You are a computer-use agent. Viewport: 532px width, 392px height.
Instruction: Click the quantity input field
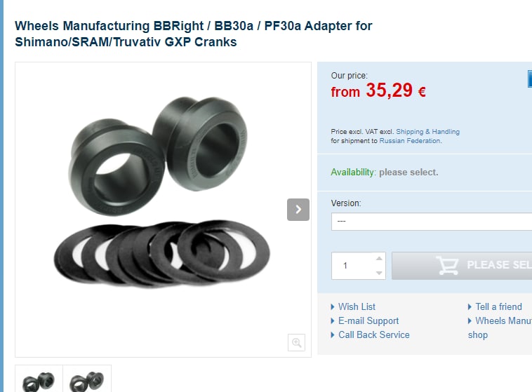click(x=353, y=266)
